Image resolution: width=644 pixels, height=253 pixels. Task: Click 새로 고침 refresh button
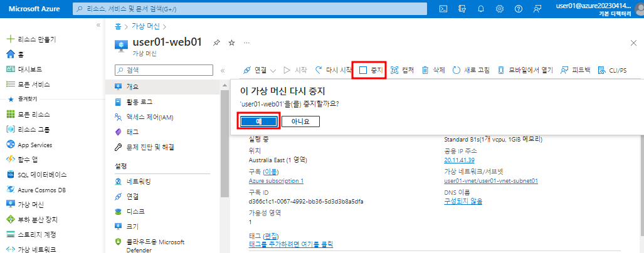[471, 70]
